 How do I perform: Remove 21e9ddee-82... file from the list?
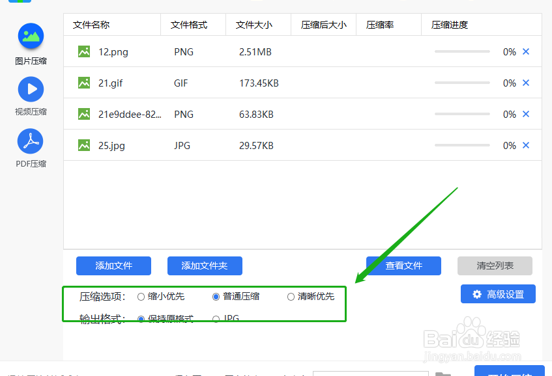pos(526,114)
